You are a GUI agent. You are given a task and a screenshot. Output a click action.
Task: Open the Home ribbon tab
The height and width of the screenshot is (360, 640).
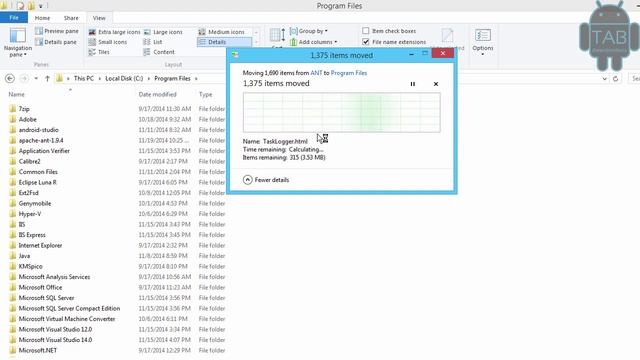pyautogui.click(x=42, y=18)
